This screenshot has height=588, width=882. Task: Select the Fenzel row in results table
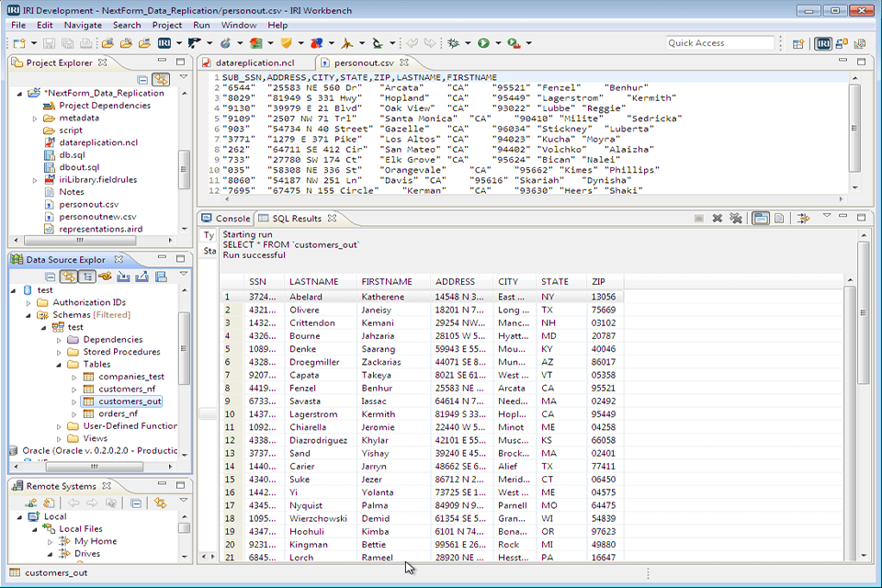tap(422, 389)
